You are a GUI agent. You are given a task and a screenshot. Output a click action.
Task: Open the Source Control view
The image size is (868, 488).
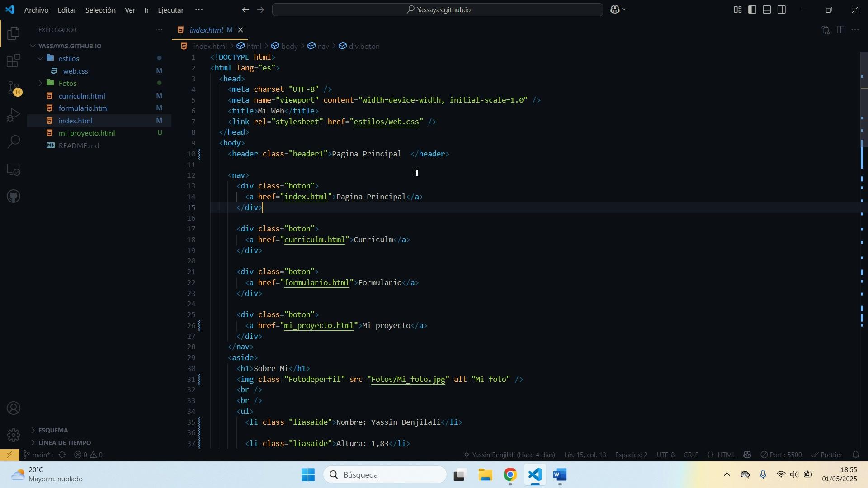click(14, 88)
